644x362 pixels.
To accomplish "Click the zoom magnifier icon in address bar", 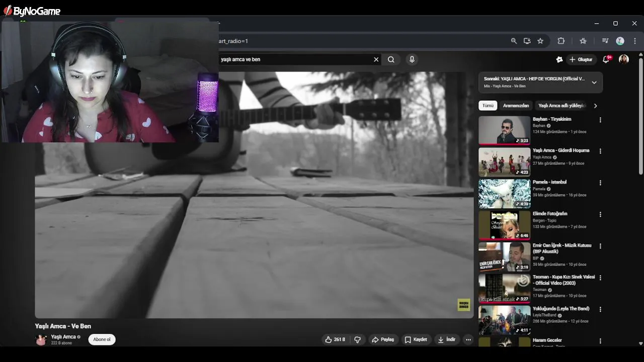I will (x=514, y=41).
